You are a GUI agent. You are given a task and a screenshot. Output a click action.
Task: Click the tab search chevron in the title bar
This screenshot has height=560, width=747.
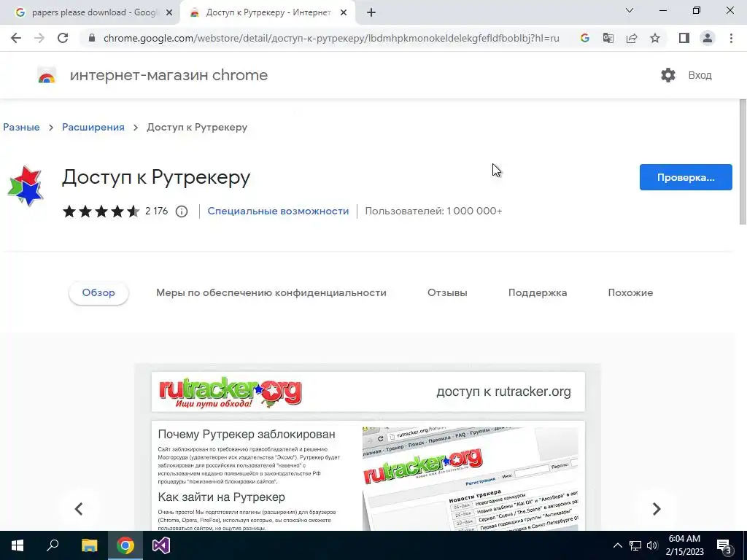(x=630, y=10)
